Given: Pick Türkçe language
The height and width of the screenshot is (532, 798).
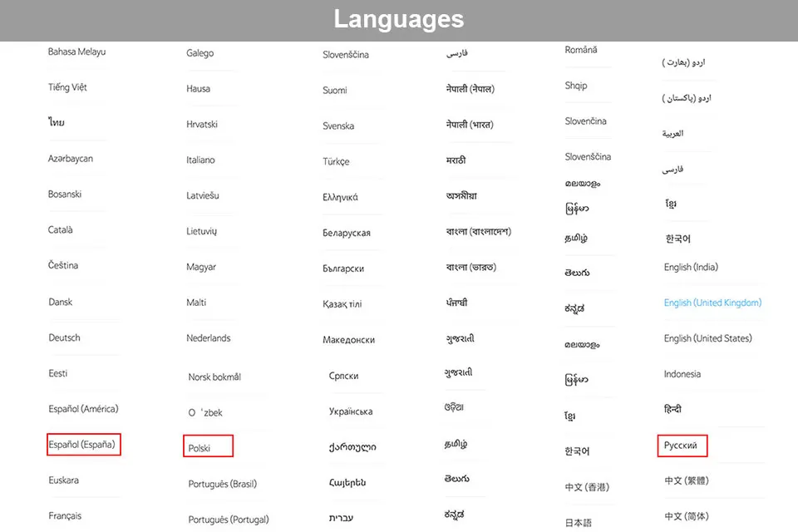Looking at the screenshot, I should tap(336, 161).
